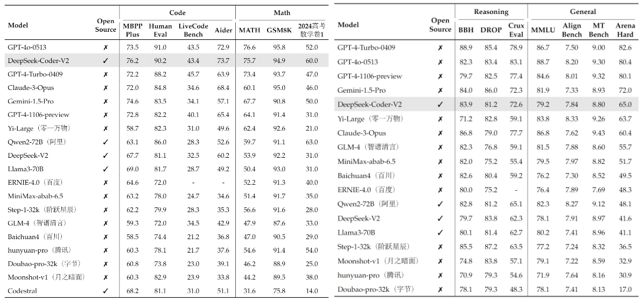Click DeepSeek-V2's checkmark in the Code table

tap(106, 155)
